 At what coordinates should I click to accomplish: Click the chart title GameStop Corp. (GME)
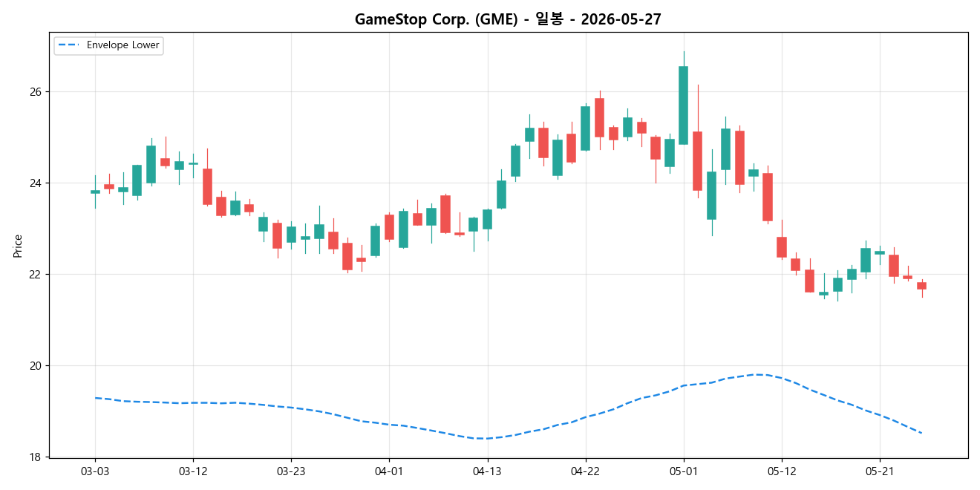(x=508, y=19)
